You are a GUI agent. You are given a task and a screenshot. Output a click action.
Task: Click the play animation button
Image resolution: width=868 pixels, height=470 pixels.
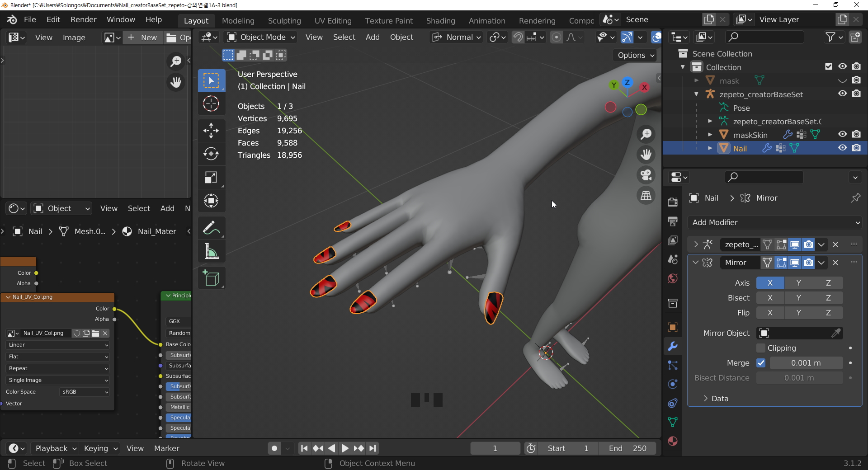pos(344,448)
